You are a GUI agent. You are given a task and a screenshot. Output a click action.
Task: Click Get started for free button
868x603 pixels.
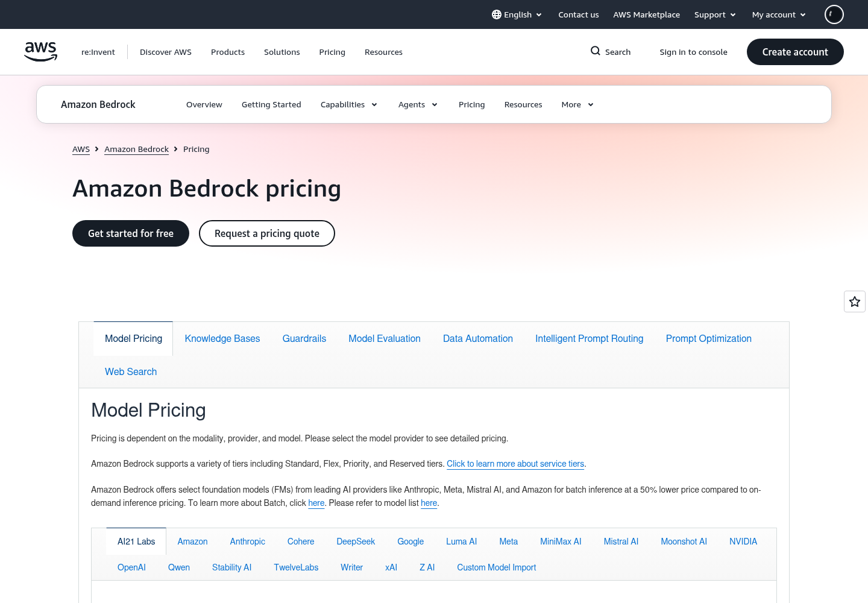coord(131,233)
